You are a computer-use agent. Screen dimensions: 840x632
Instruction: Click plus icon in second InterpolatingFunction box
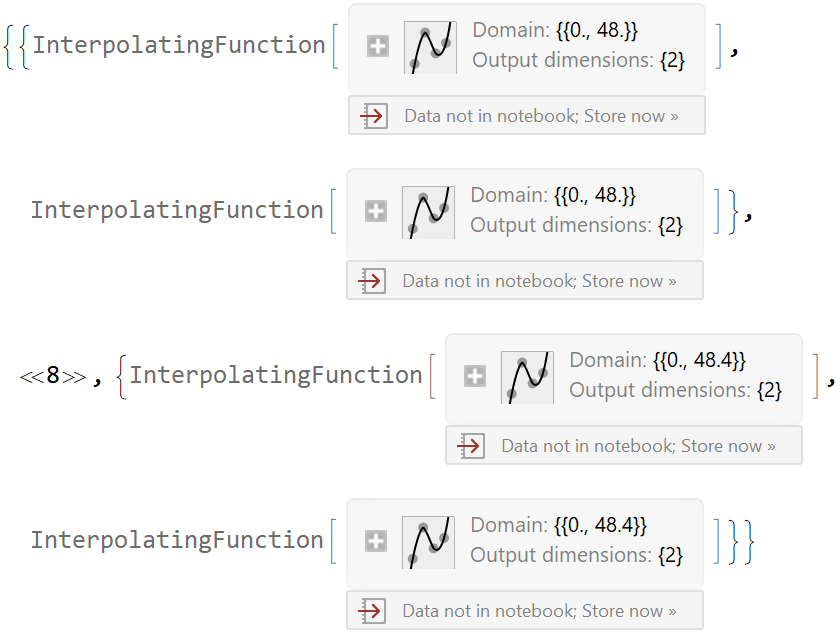[x=375, y=211]
